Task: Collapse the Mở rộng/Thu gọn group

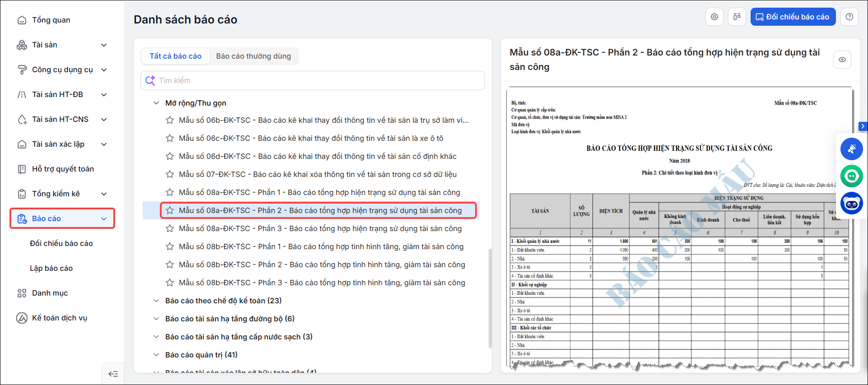Action: click(156, 103)
